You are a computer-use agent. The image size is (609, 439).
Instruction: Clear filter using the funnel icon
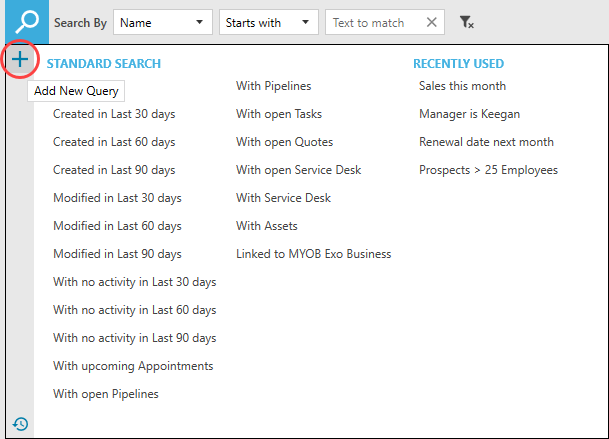466,22
